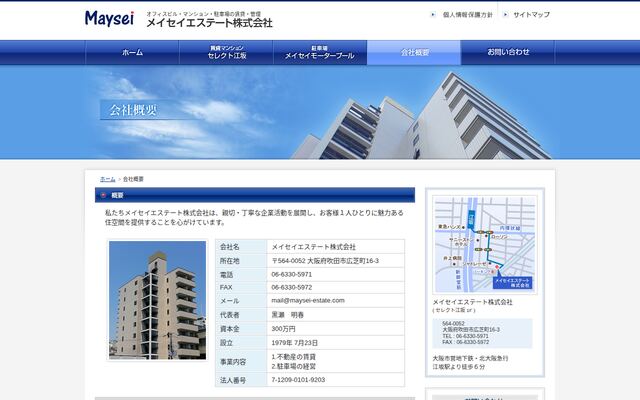Viewport: 640px width, 400px height.
Task: Click 1.不動産の賃貸 business line
Action: pyautogui.click(x=293, y=357)
